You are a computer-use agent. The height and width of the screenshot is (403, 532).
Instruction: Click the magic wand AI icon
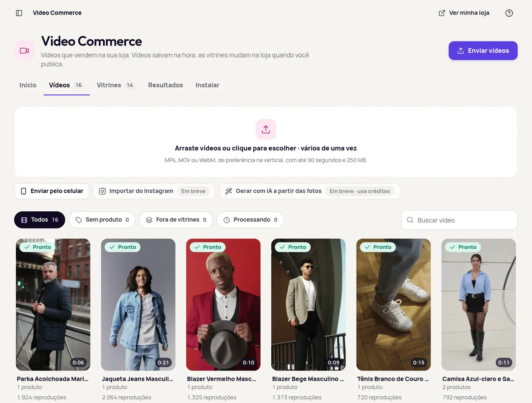tap(229, 191)
